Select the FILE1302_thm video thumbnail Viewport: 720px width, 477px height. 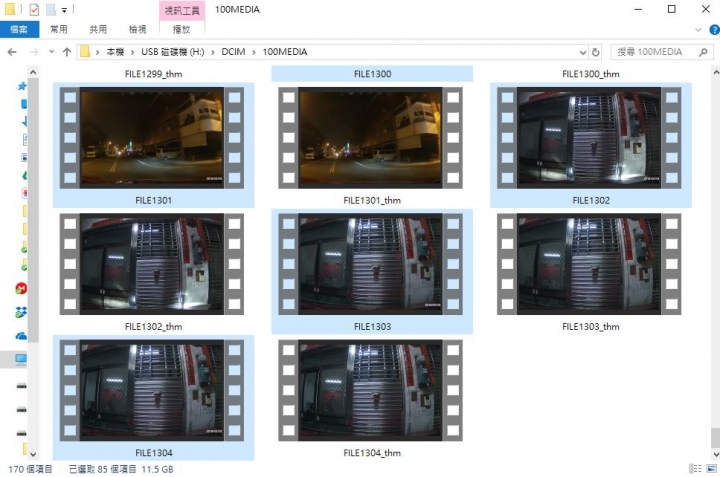[x=152, y=264]
